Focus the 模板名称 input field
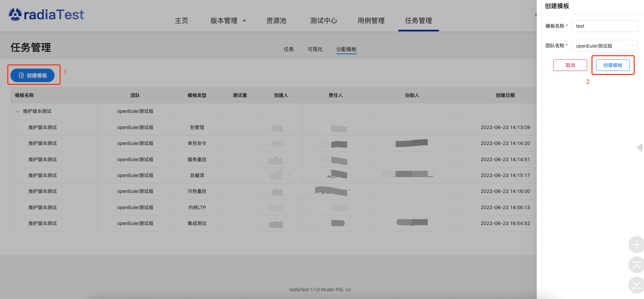 pyautogui.click(x=604, y=26)
